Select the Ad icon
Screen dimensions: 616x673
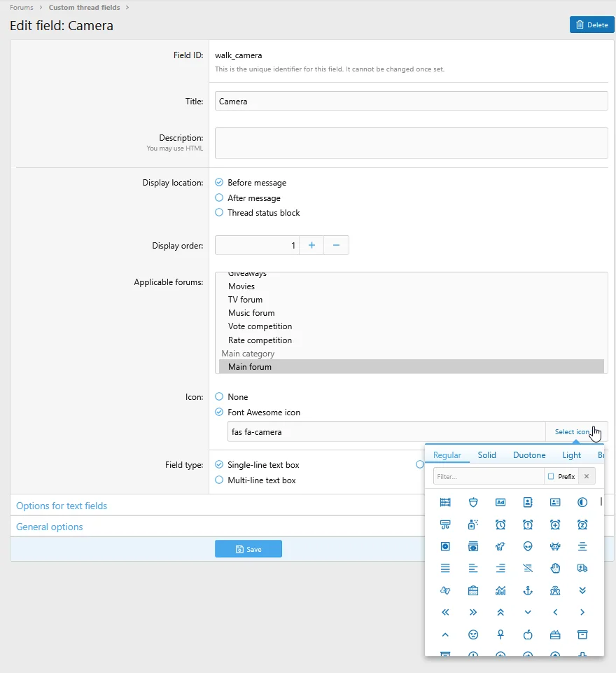[500, 502]
